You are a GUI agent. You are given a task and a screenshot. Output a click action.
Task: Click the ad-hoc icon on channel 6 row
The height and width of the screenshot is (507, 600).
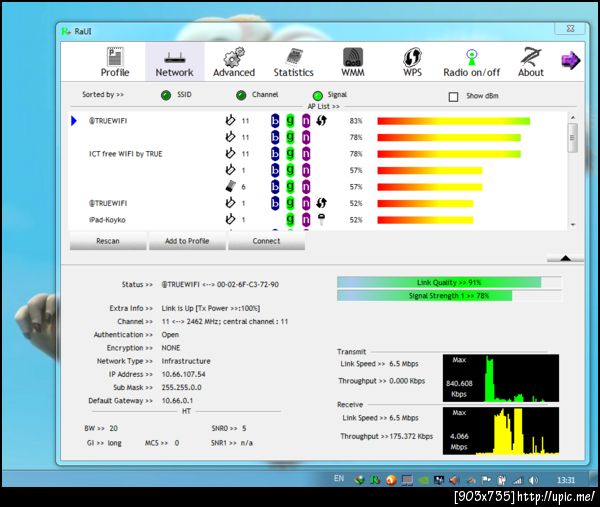tap(230, 186)
